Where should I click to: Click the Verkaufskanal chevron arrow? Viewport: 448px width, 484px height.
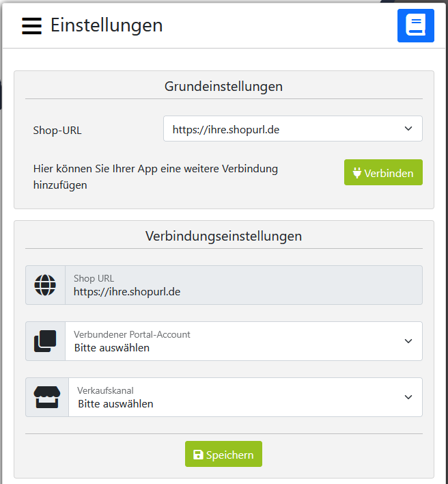tap(408, 397)
